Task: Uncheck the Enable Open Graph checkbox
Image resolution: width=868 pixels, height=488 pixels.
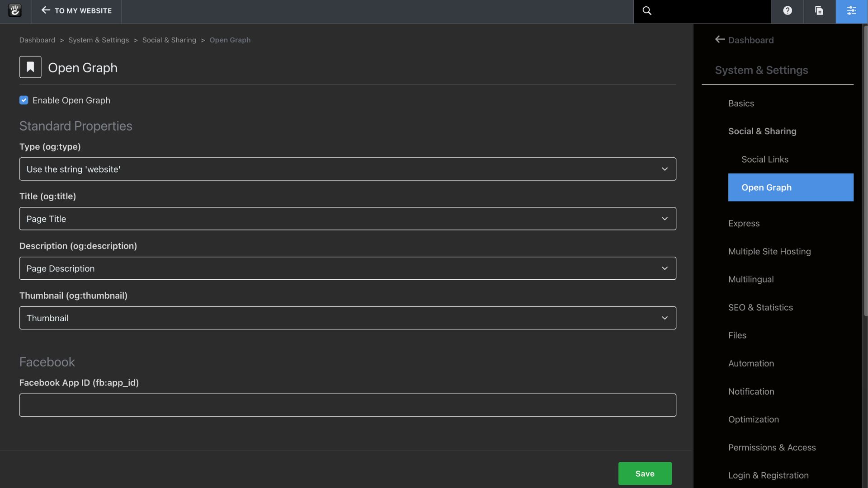Action: coord(24,100)
